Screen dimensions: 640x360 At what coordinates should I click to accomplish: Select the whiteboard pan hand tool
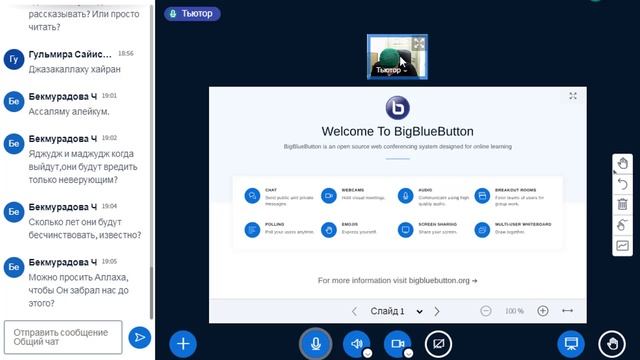click(x=622, y=163)
